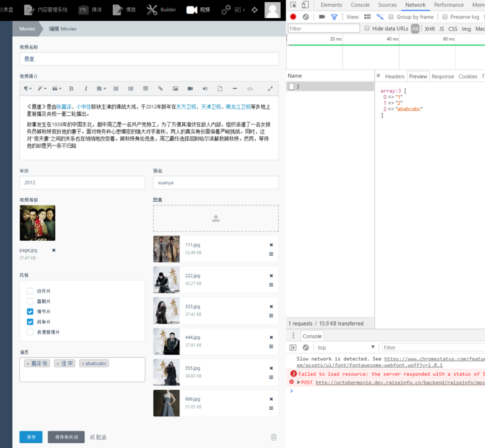Click the blue 保存 button
Image resolution: width=485 pixels, height=448 pixels.
click(31, 437)
